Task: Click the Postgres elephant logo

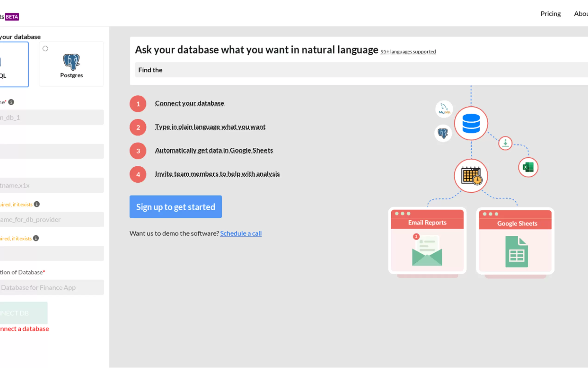Action: click(x=71, y=62)
